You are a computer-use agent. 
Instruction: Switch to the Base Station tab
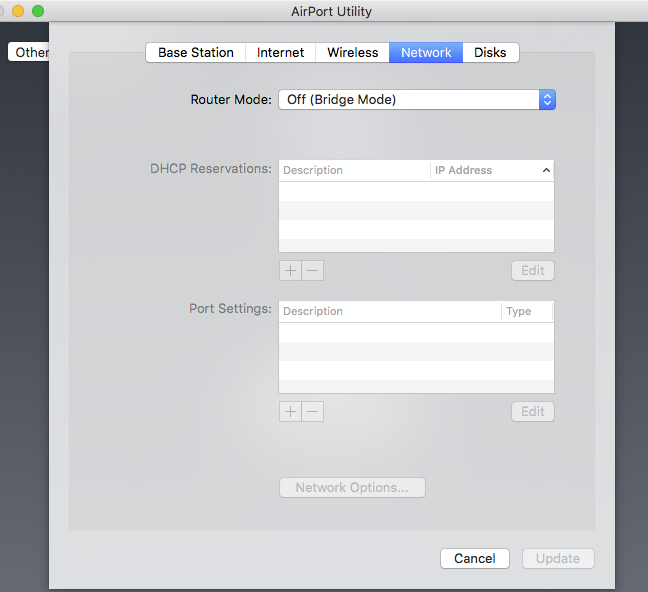[195, 53]
